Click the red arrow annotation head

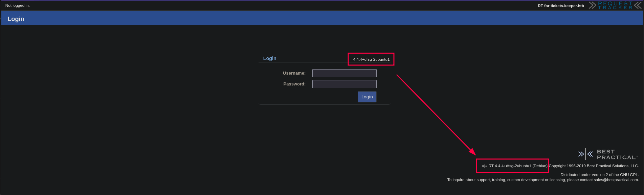pyautogui.click(x=472, y=152)
